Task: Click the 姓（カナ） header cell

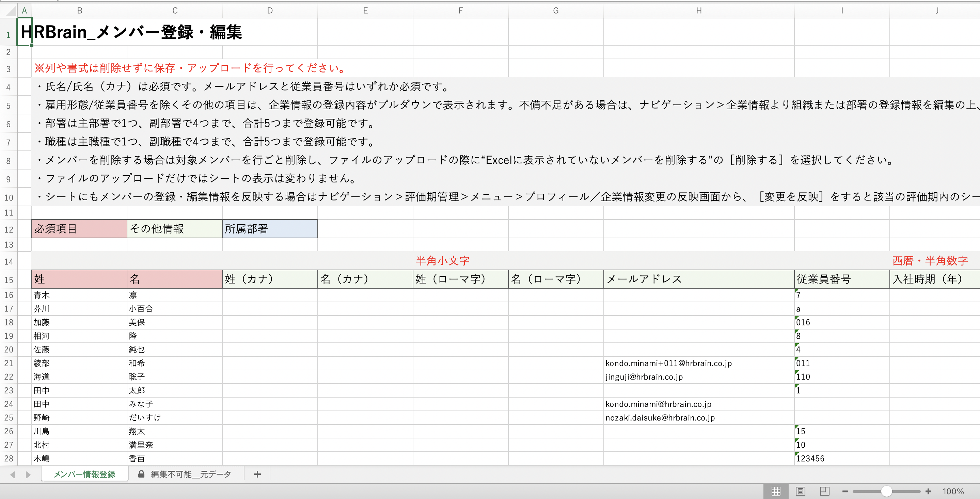Action: (270, 279)
